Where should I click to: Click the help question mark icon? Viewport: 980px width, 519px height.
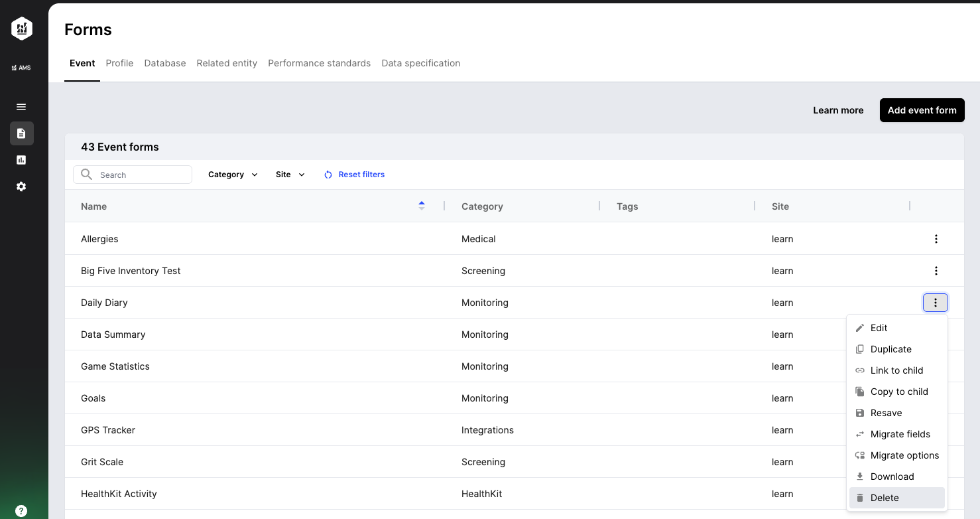point(21,511)
